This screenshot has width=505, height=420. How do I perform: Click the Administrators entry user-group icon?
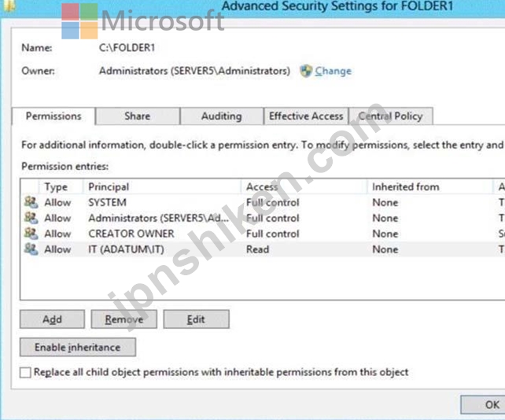tap(31, 218)
